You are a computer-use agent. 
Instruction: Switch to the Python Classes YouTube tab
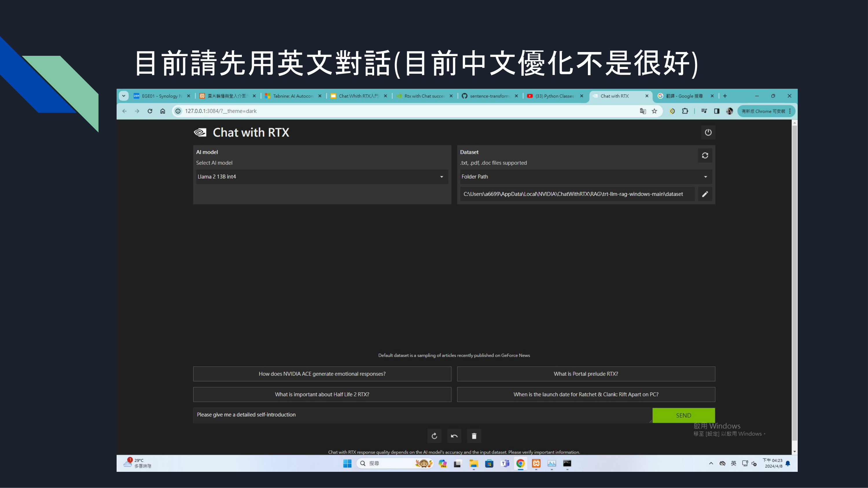[555, 96]
